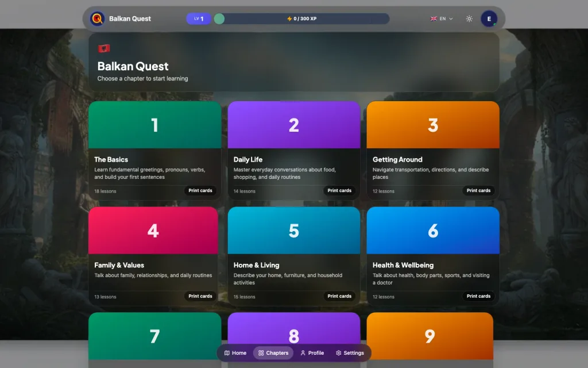This screenshot has height=368, width=588.
Task: Click the Balkan Quest logo icon
Action: (97, 18)
